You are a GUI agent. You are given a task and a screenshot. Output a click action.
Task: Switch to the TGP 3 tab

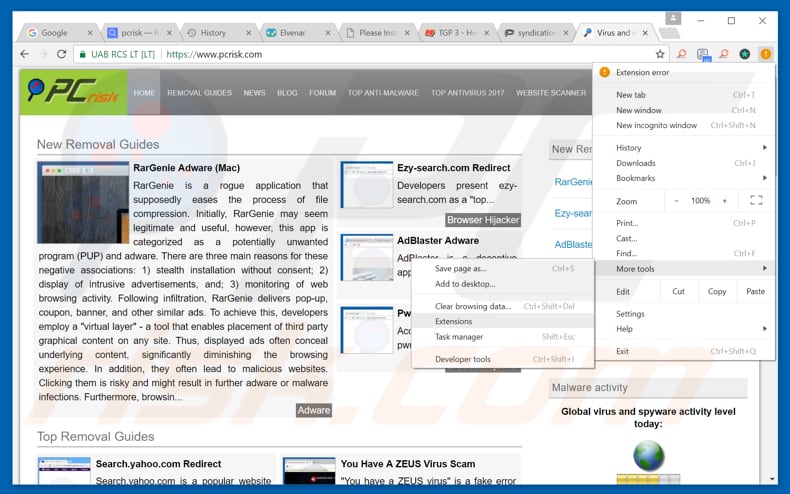point(456,33)
